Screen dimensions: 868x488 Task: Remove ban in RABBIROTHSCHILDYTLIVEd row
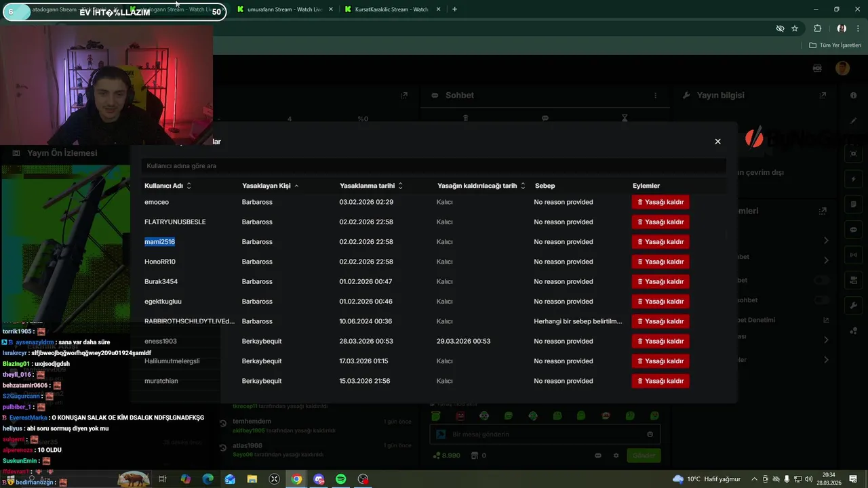coord(660,321)
